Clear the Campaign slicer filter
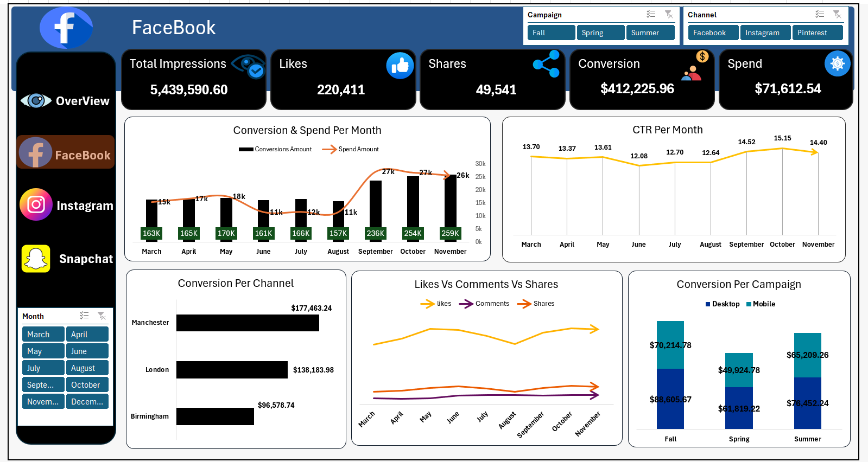 click(x=669, y=14)
